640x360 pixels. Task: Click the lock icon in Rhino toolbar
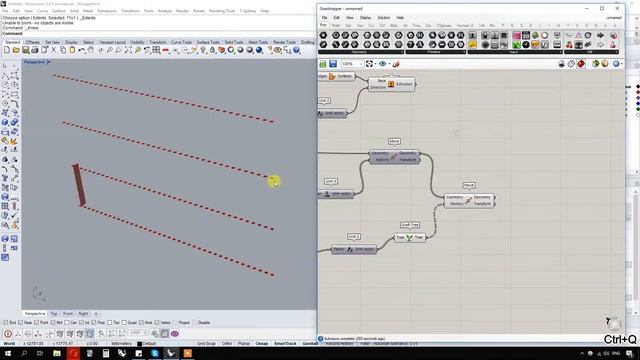click(212, 50)
